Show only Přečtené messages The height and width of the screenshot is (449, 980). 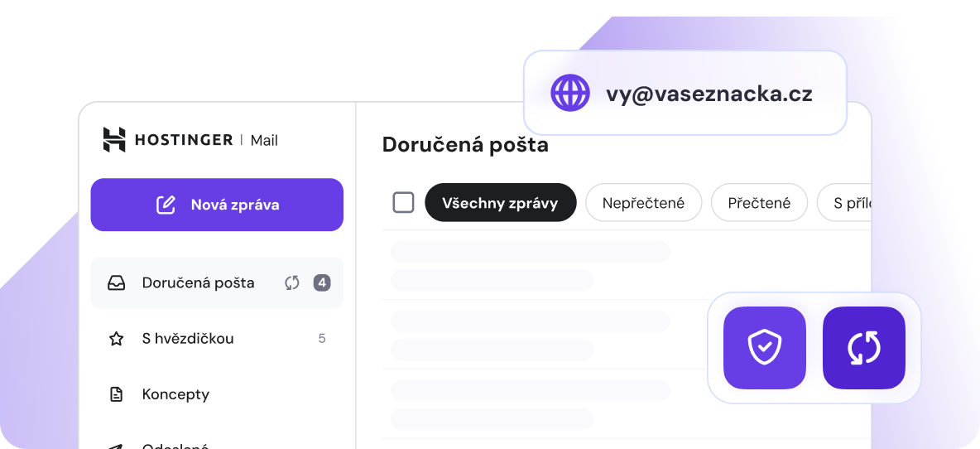[759, 203]
